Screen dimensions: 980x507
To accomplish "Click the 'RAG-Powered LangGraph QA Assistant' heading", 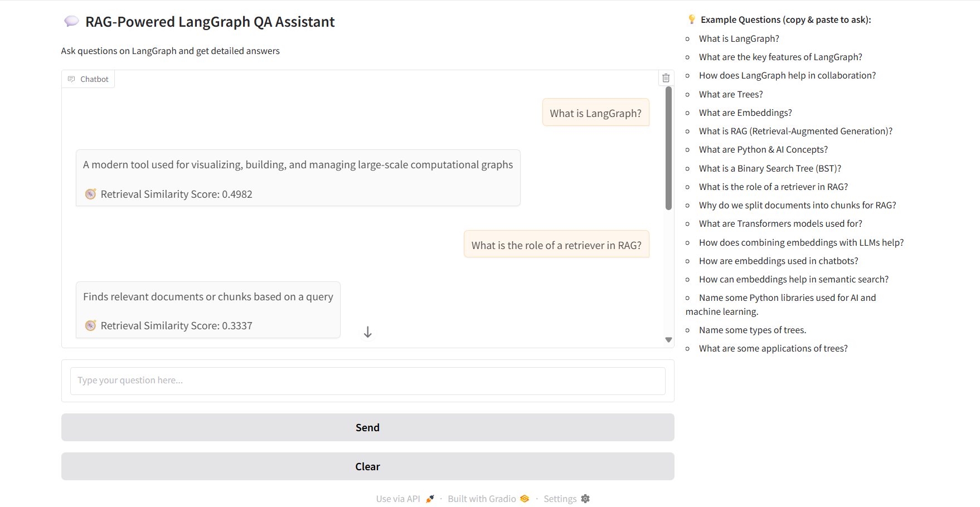I will pos(210,22).
